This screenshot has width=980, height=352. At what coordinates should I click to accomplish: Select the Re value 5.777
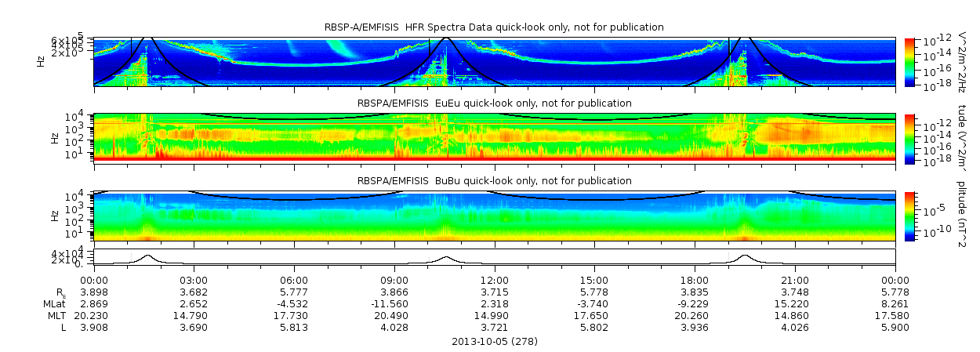[294, 292]
